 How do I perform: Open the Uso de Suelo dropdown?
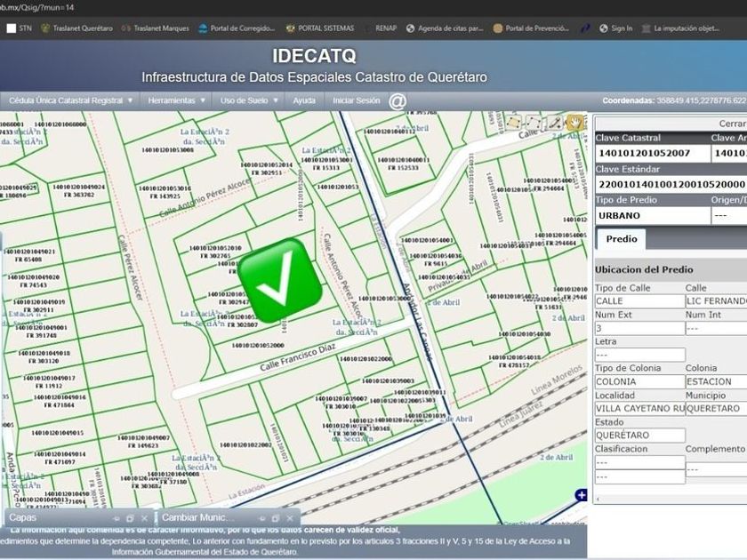pyautogui.click(x=249, y=100)
